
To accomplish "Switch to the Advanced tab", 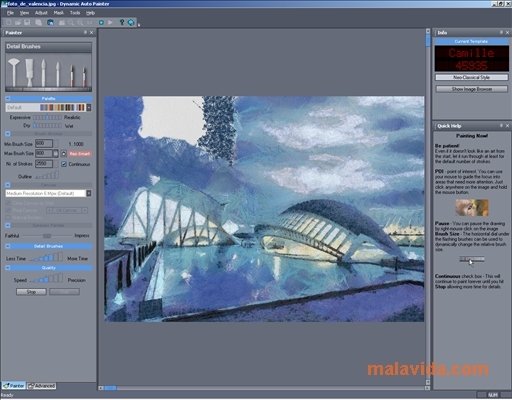I will click(41, 386).
